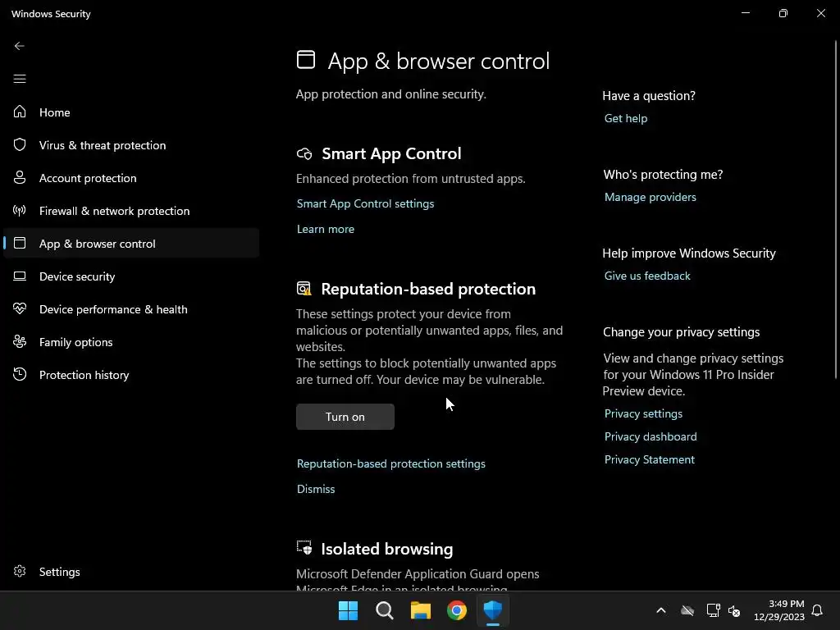The image size is (840, 630).
Task: Click the vertical scrollbar on the right edge
Action: pos(836,209)
